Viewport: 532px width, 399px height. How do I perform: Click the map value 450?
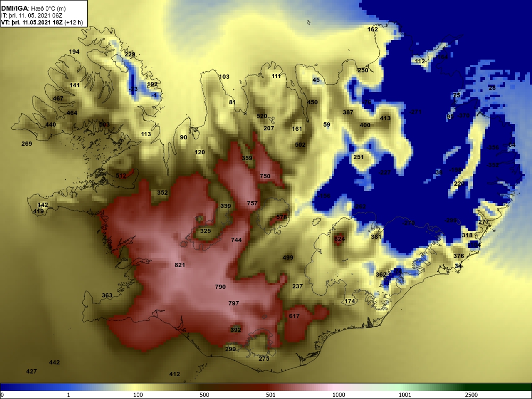pos(312,102)
